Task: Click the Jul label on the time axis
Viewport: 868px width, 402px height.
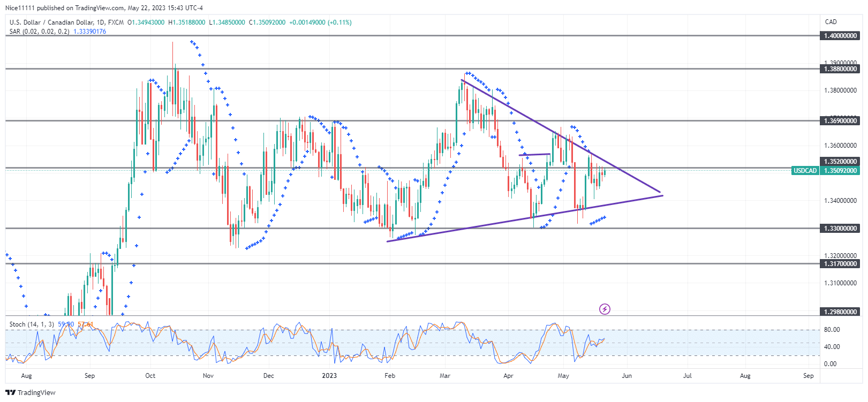Action: tap(688, 376)
